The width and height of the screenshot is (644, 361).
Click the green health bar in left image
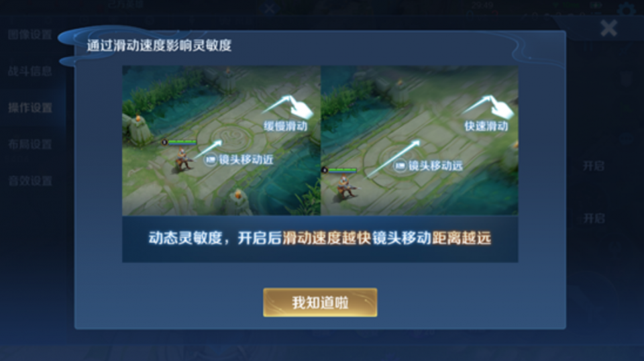click(x=182, y=142)
